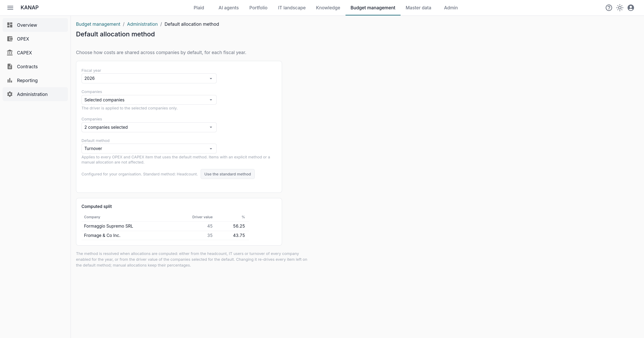
Task: Click the Contracts document icon
Action: pyautogui.click(x=10, y=66)
